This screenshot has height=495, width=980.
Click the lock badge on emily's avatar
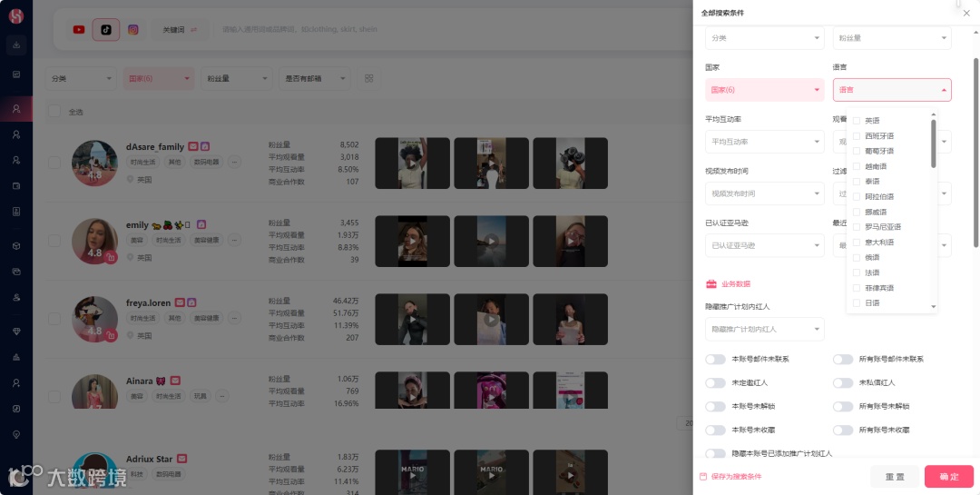tap(111, 257)
